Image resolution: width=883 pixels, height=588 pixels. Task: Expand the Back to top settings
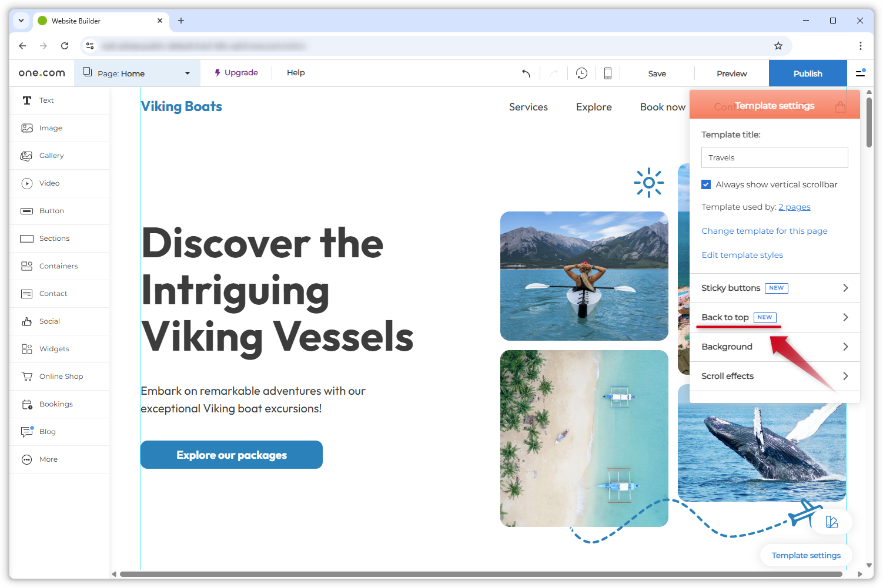point(774,317)
